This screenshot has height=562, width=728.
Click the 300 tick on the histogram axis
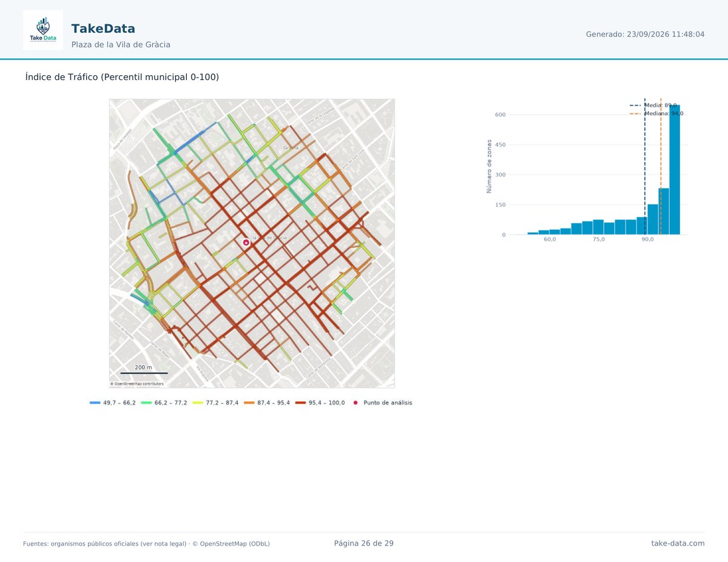tap(500, 175)
